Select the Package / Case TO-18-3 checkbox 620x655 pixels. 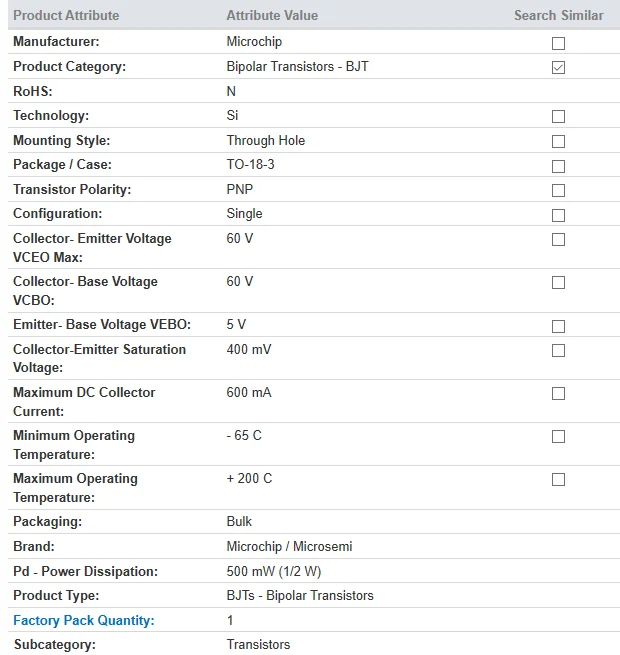click(x=558, y=166)
